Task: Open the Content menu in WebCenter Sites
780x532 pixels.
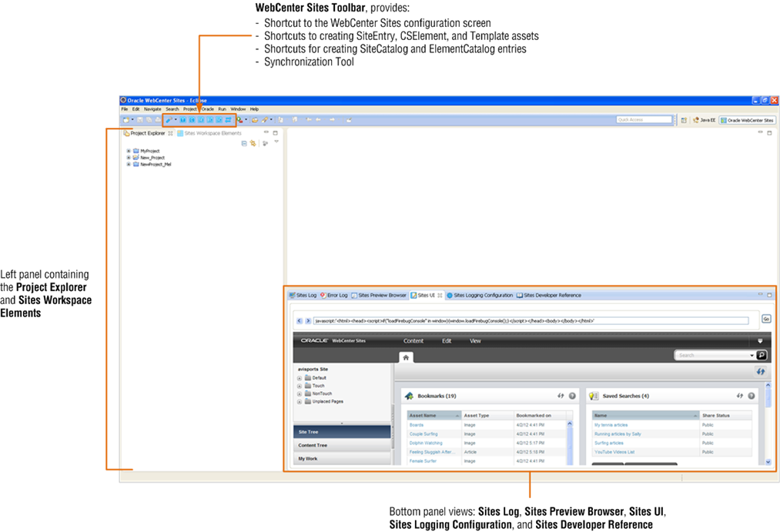Action: [x=413, y=341]
